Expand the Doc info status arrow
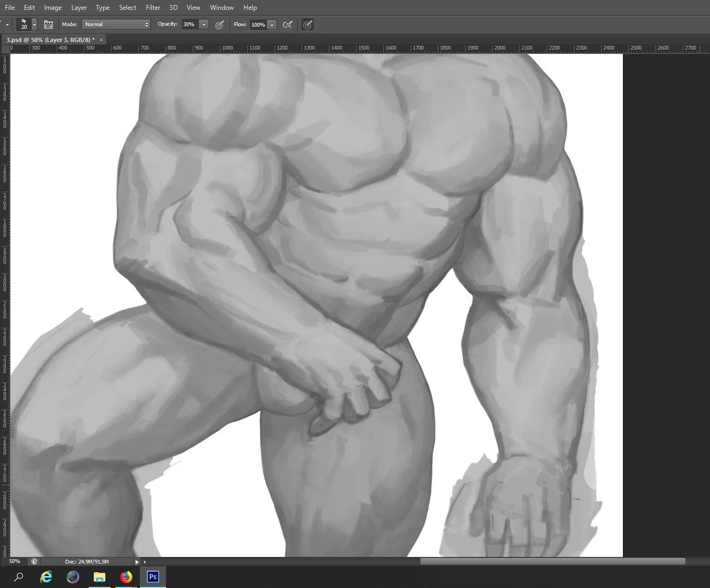Viewport: 710px width, 588px height. pyautogui.click(x=137, y=562)
